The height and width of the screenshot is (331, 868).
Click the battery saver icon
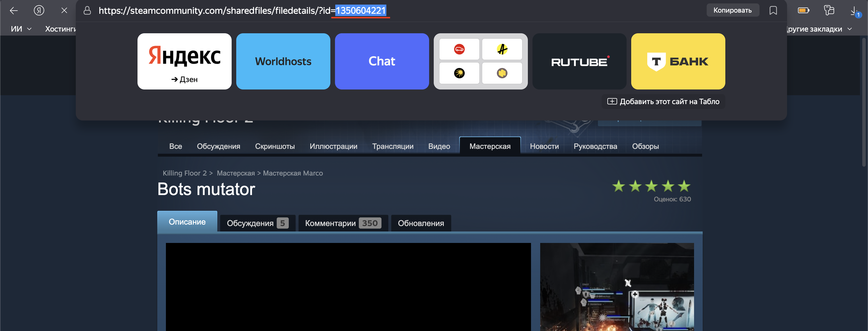[803, 10]
